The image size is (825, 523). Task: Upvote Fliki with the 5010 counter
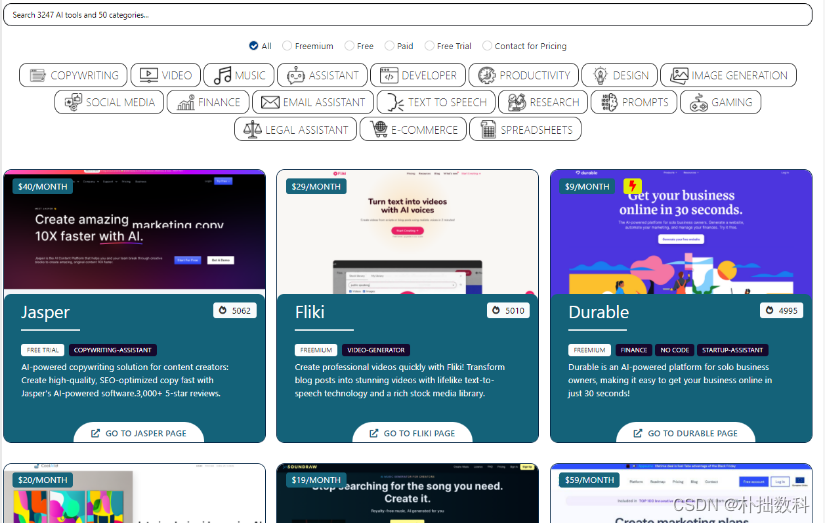click(508, 310)
